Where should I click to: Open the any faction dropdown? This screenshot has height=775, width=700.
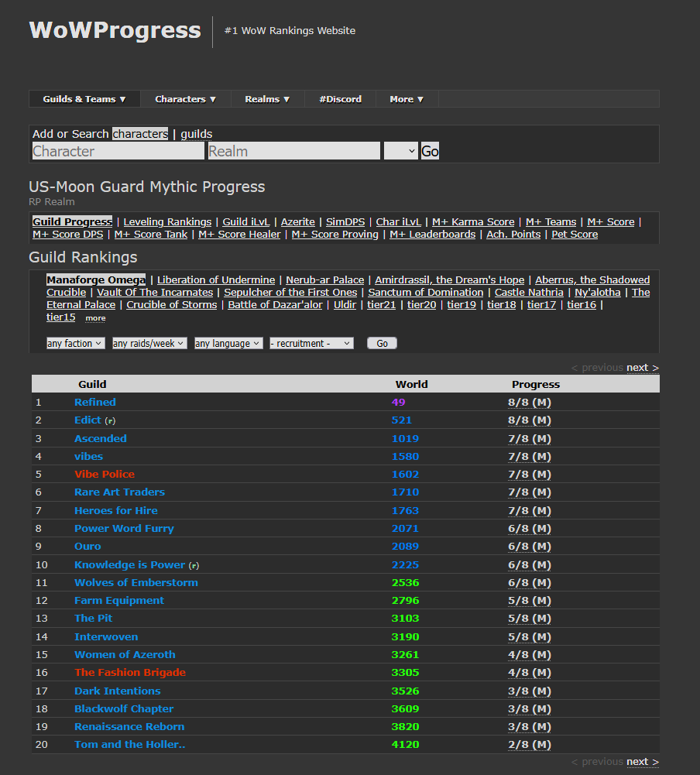coord(76,343)
